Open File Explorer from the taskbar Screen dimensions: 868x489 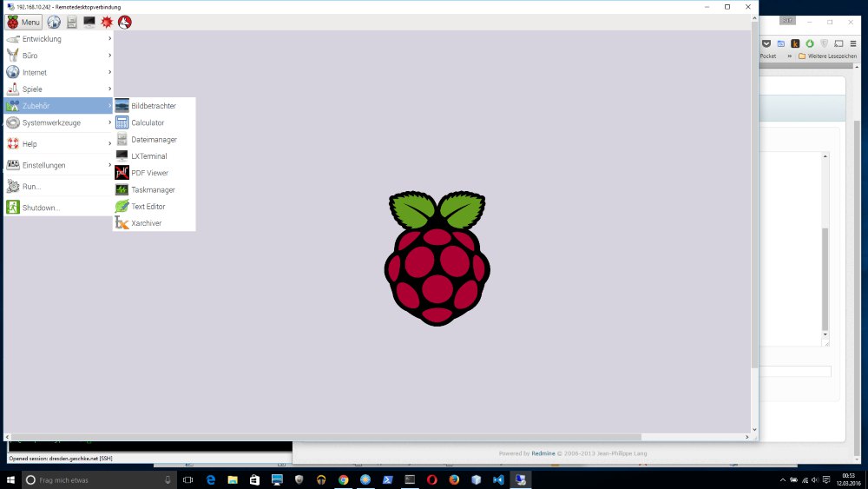pyautogui.click(x=233, y=479)
